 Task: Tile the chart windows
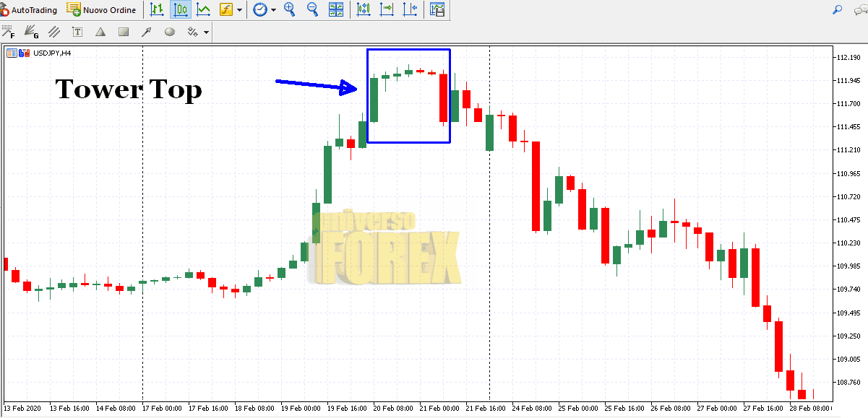[336, 10]
